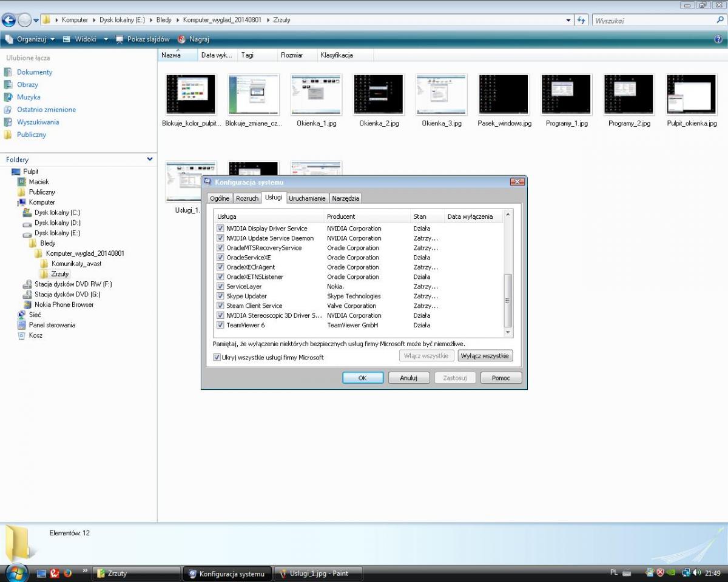Launch the red quick launch icon beside Firefox
This screenshot has width=728, height=582.
[x=55, y=573]
